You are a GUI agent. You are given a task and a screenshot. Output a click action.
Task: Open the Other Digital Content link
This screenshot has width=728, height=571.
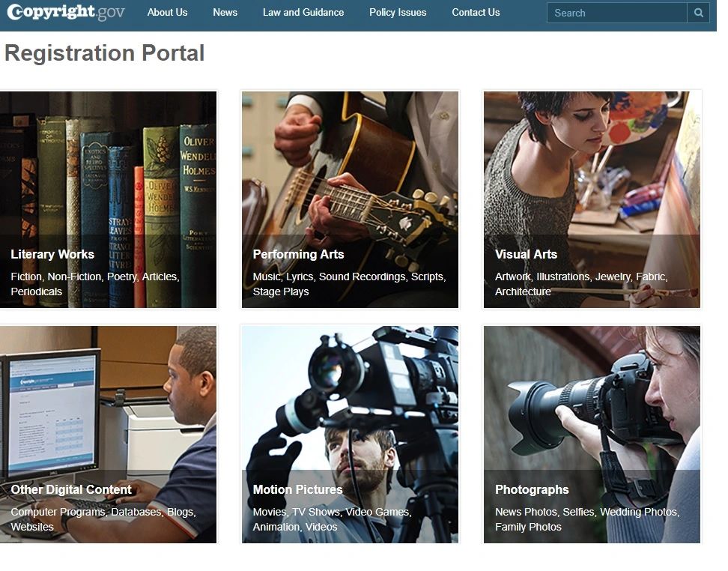[71, 489]
